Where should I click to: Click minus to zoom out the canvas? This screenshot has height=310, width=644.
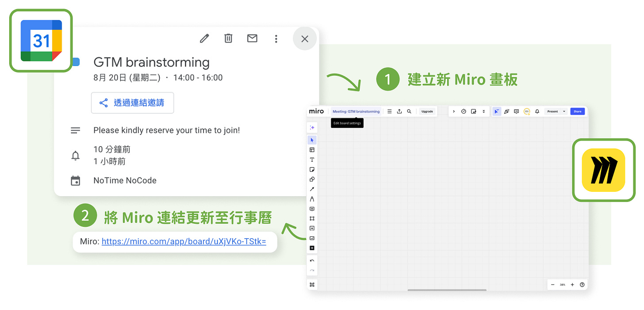point(552,284)
